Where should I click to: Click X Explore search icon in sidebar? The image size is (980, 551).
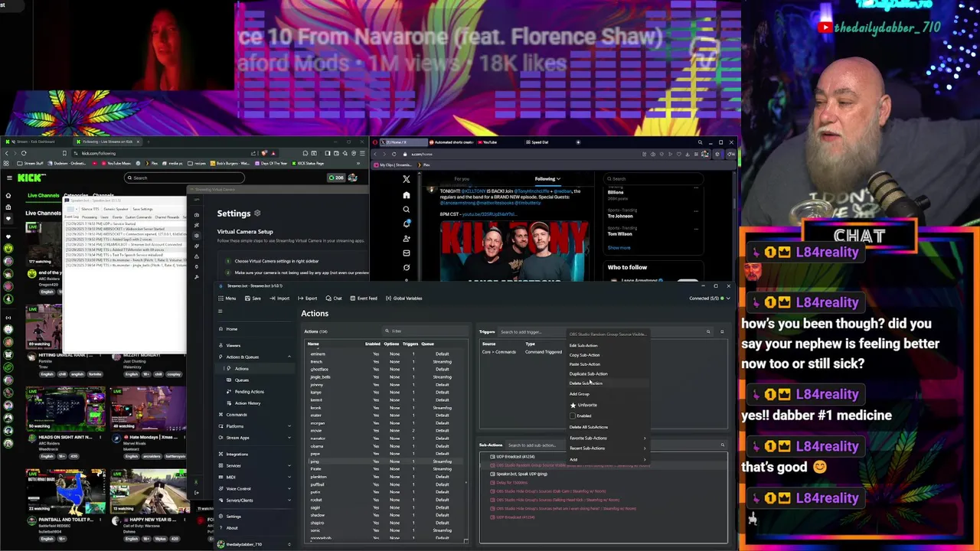(407, 210)
